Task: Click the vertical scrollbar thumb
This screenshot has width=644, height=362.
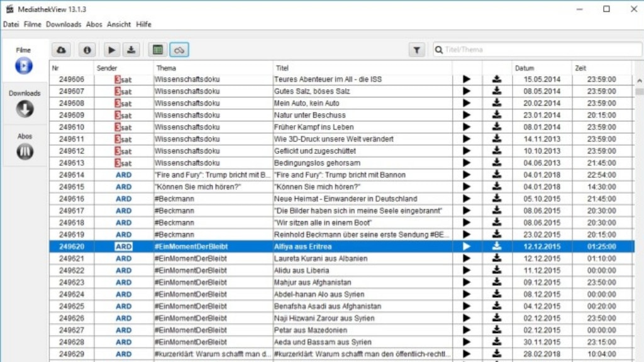Action: pos(639,91)
